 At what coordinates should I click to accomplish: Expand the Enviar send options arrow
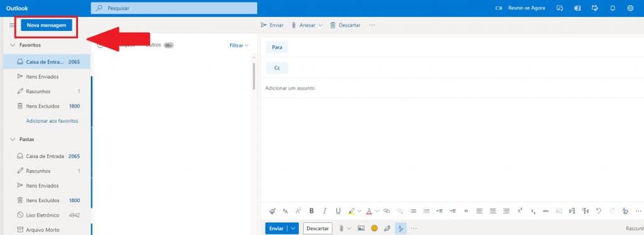tap(293, 228)
